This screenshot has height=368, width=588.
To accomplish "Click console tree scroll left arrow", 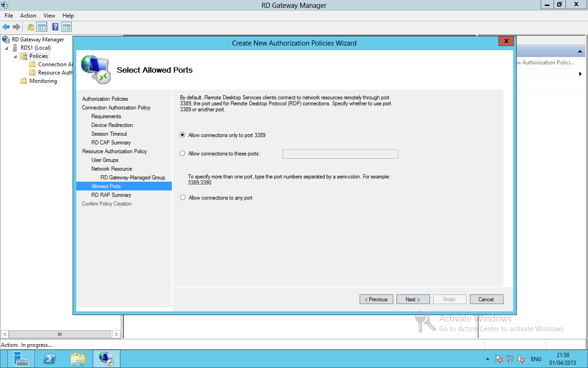I will [x=5, y=334].
